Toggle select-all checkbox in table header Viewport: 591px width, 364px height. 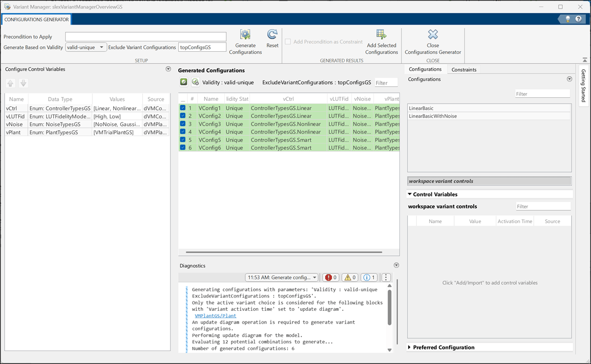[x=183, y=99]
